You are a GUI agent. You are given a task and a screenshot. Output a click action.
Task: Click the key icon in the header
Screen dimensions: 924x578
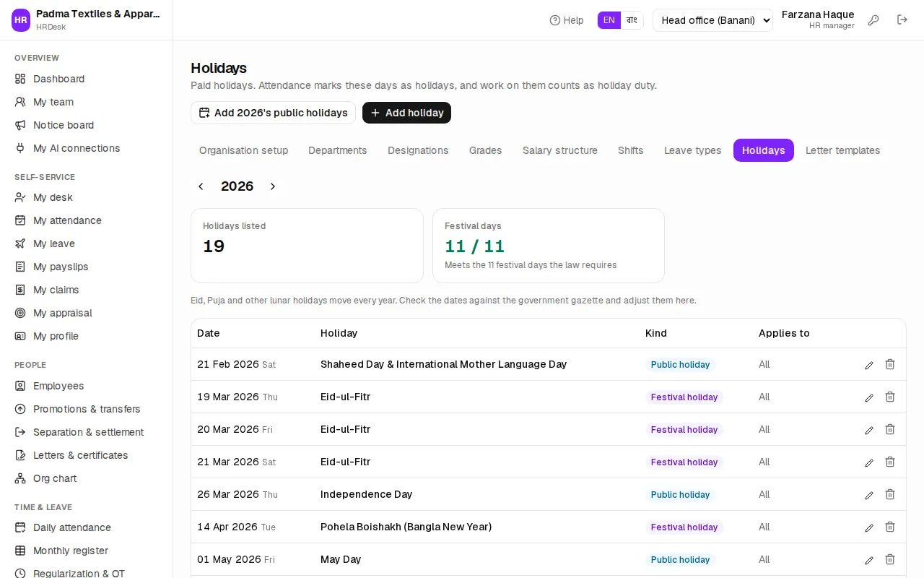[x=873, y=20]
